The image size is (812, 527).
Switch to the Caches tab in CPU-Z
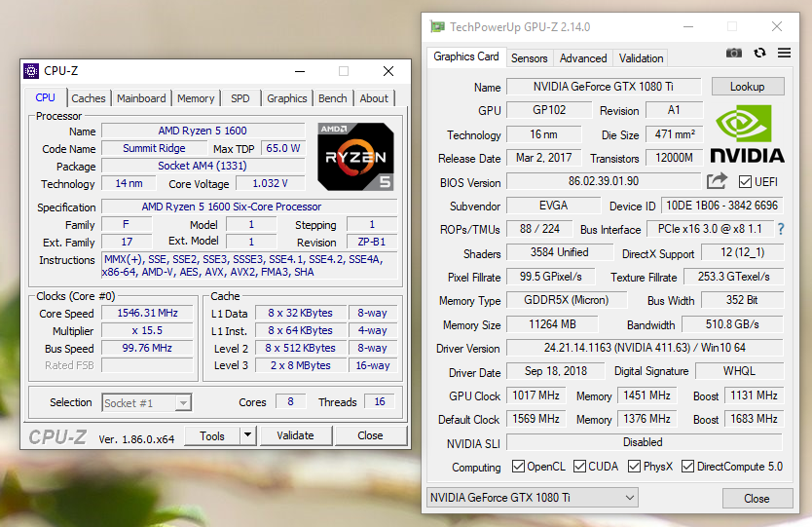pyautogui.click(x=89, y=98)
